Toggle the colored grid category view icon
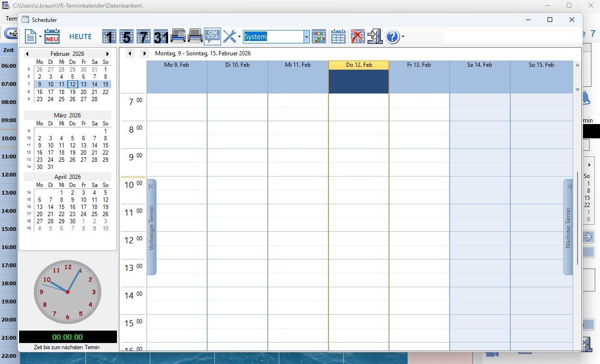Image resolution: width=600 pixels, height=364 pixels. [319, 37]
